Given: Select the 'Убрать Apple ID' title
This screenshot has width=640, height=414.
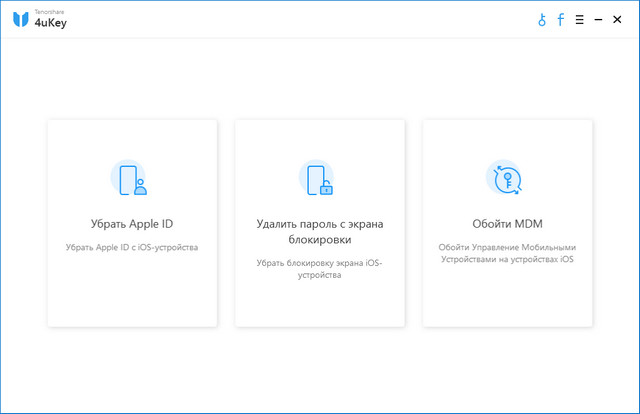Looking at the screenshot, I should (x=132, y=224).
